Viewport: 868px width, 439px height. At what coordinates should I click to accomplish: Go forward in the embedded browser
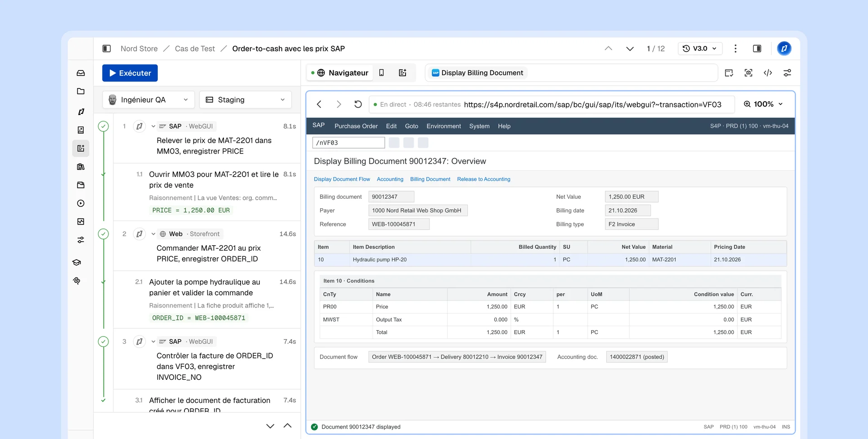pos(339,104)
